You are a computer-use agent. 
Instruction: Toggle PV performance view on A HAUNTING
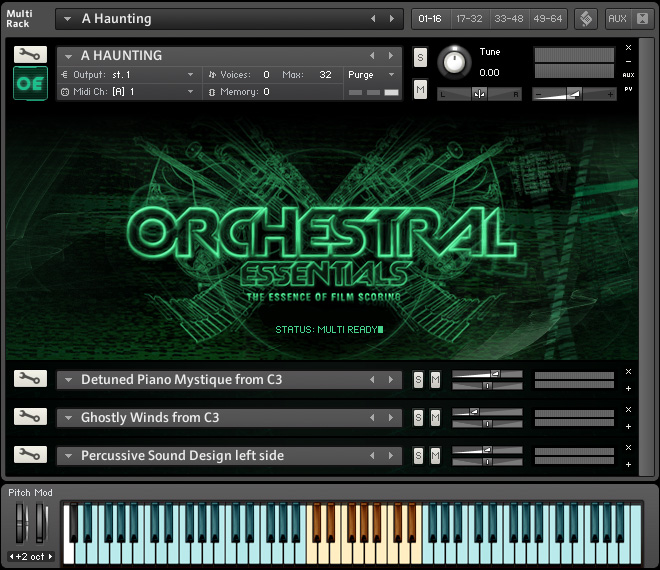[628, 89]
